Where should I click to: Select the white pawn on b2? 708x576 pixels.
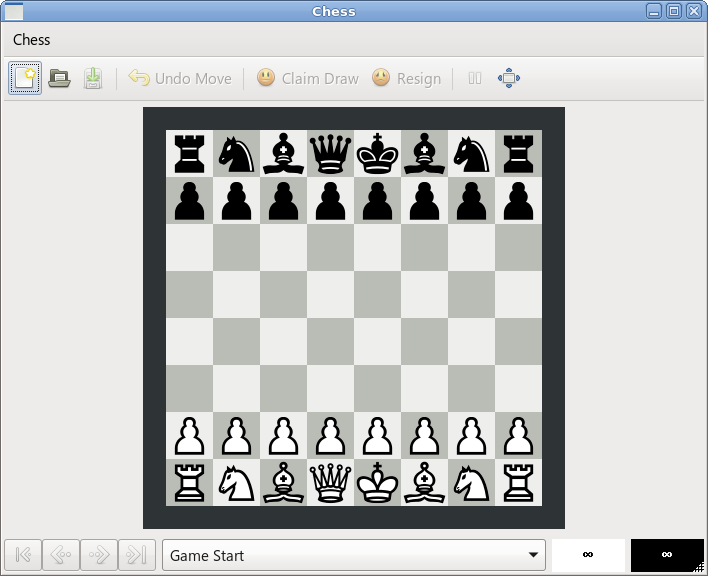[237, 435]
